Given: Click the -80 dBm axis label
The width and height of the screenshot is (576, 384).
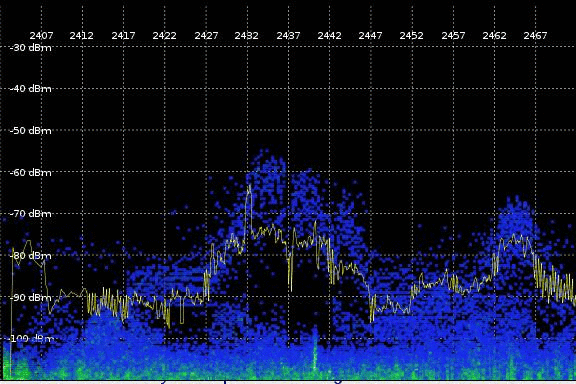Looking at the screenshot, I should pos(30,255).
